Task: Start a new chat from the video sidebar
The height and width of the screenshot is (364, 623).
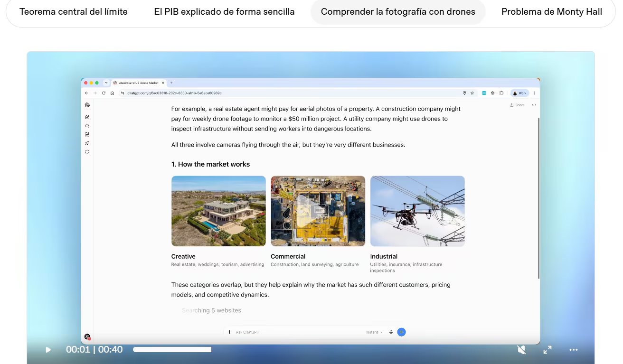Action: tap(87, 117)
